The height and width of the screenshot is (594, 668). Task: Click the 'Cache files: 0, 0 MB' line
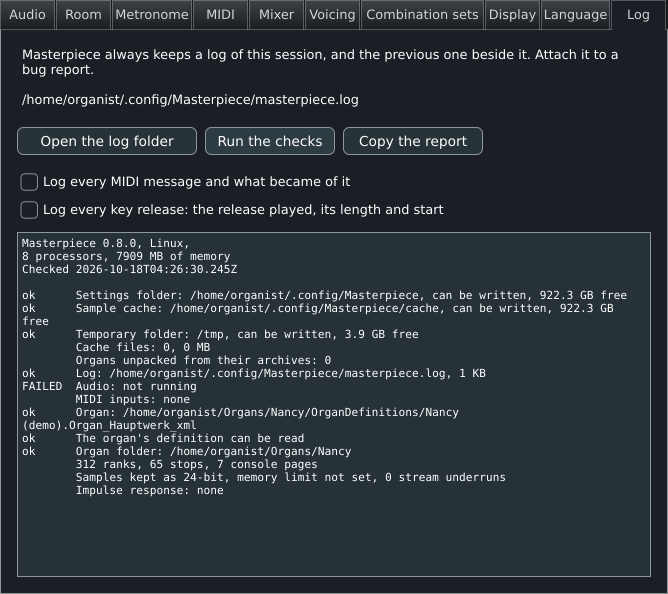(x=143, y=347)
